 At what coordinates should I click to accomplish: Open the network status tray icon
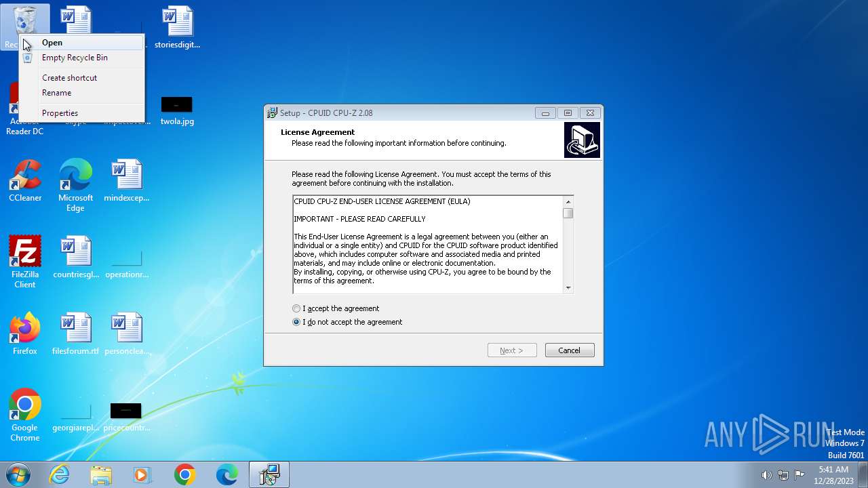[x=783, y=475]
